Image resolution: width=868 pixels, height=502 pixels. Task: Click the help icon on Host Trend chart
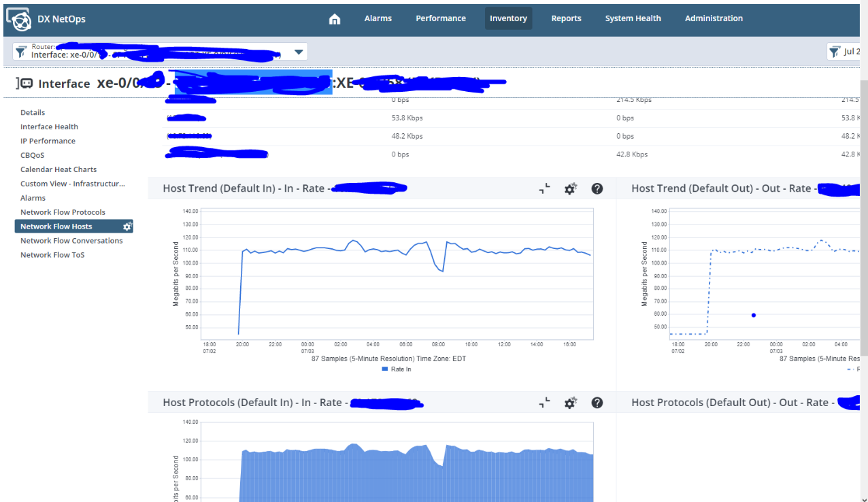click(597, 189)
